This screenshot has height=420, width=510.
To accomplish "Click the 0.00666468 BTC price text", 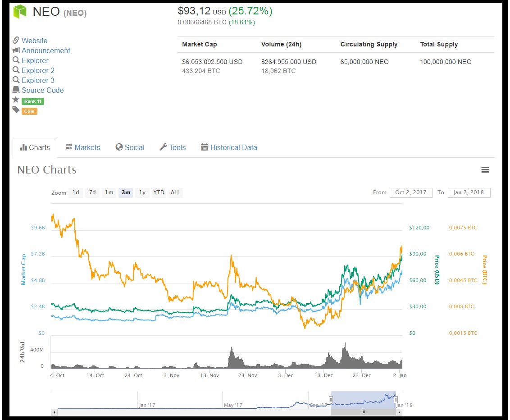I will click(202, 23).
